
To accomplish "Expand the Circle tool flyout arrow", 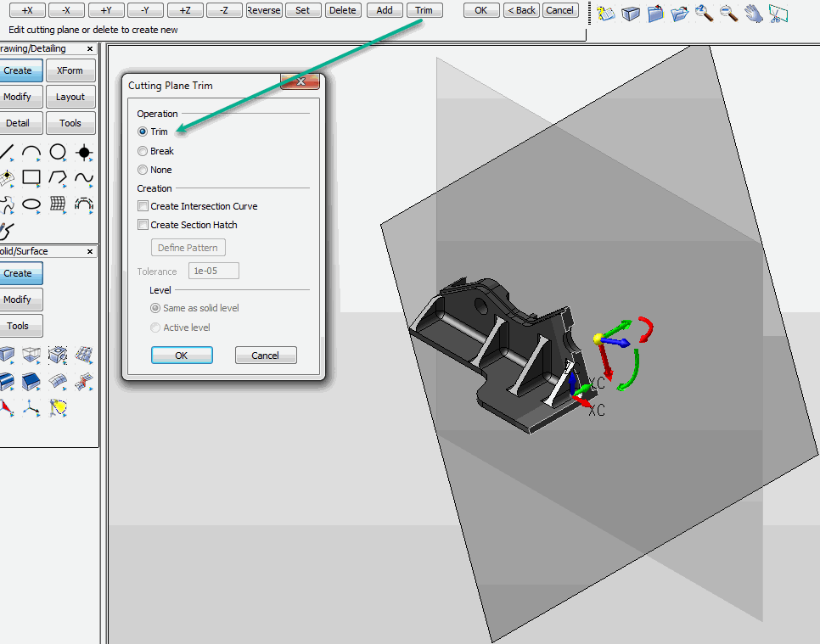I will (65, 159).
